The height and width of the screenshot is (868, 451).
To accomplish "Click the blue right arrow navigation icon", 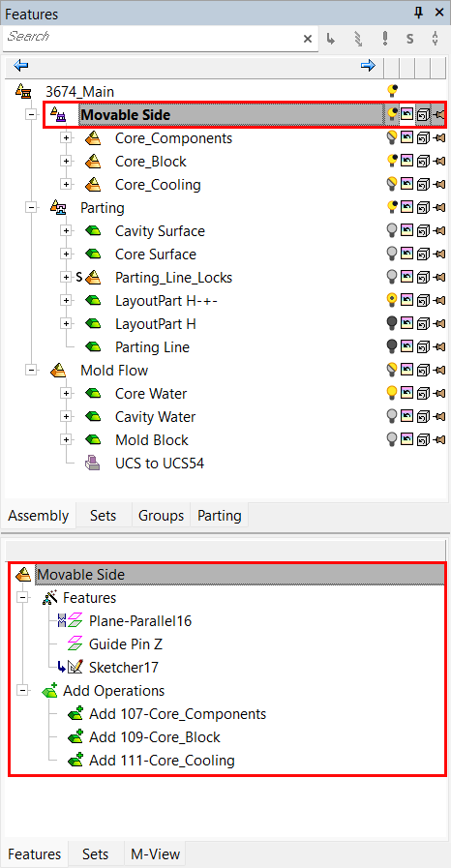I will [x=368, y=66].
